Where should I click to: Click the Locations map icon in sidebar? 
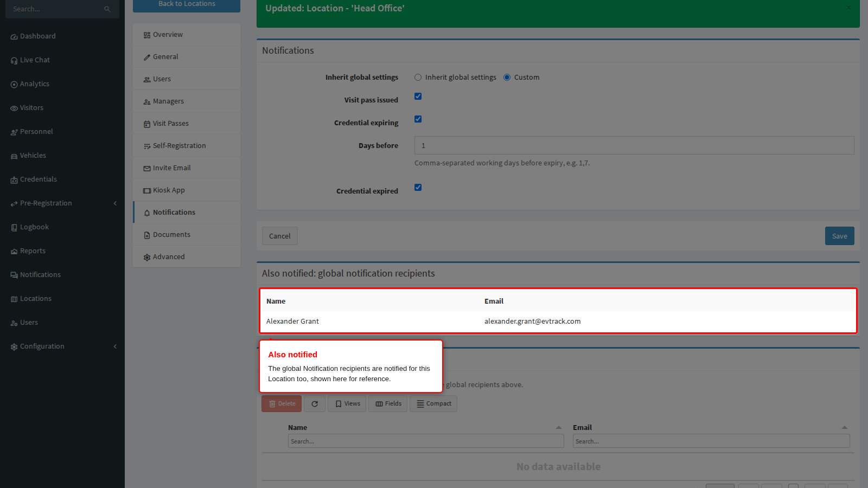(14, 299)
